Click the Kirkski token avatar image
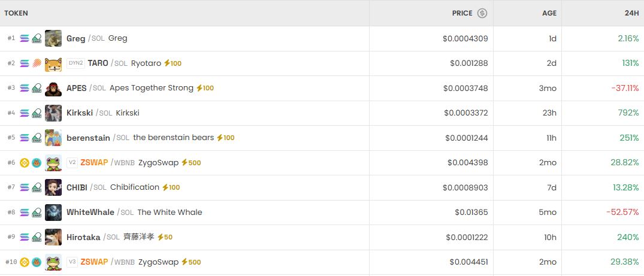This screenshot has height=276, width=644. [53, 113]
